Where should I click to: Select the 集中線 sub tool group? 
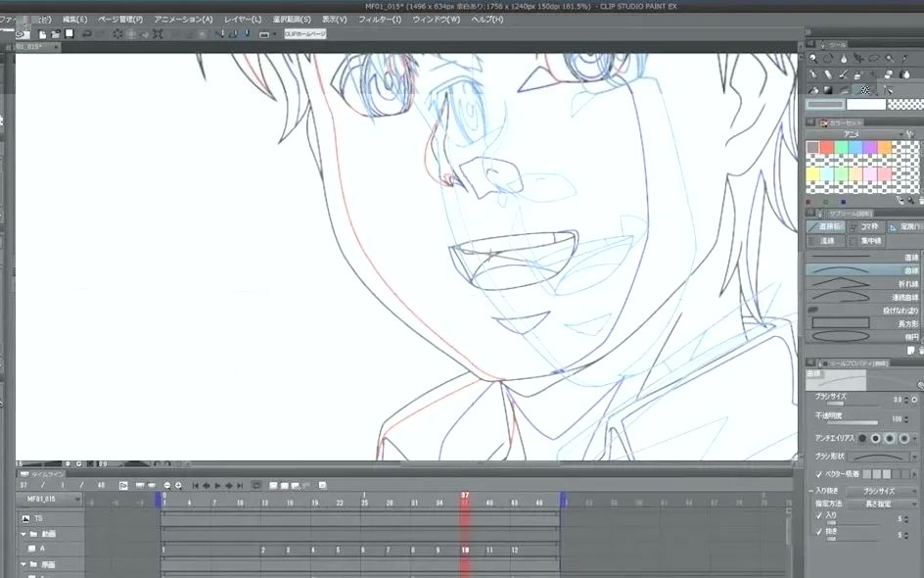867,241
